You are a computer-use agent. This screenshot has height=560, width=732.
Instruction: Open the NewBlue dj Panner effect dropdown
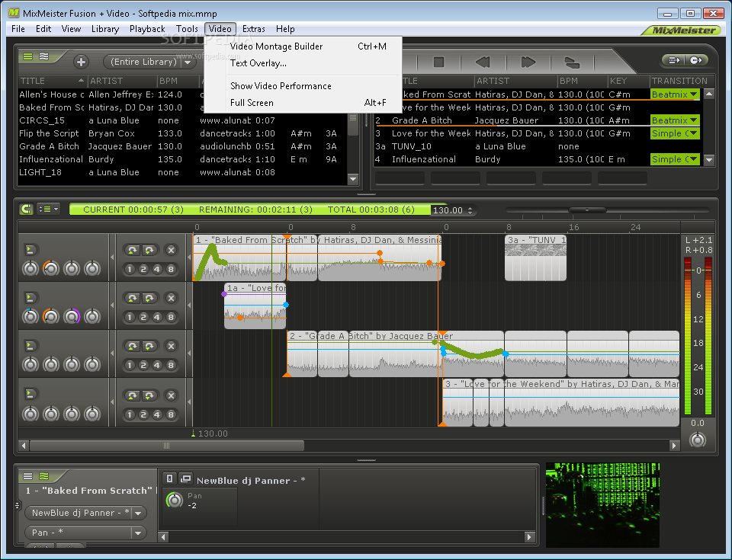(x=85, y=513)
